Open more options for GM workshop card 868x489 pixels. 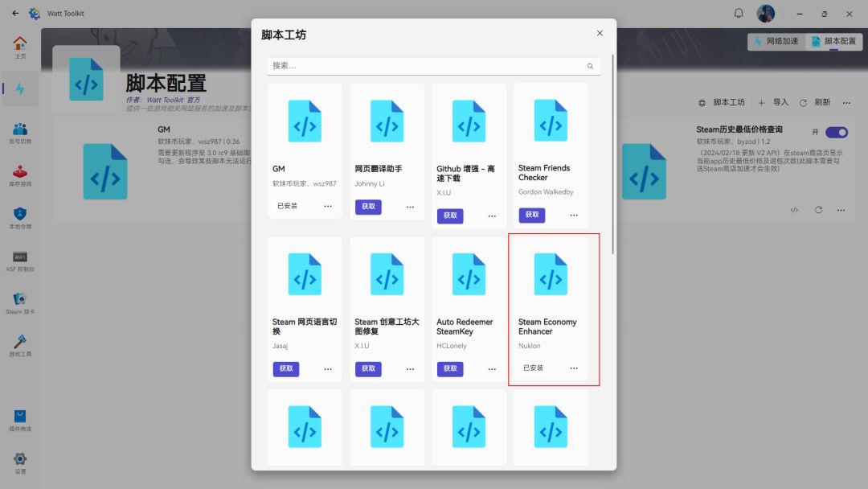point(328,206)
